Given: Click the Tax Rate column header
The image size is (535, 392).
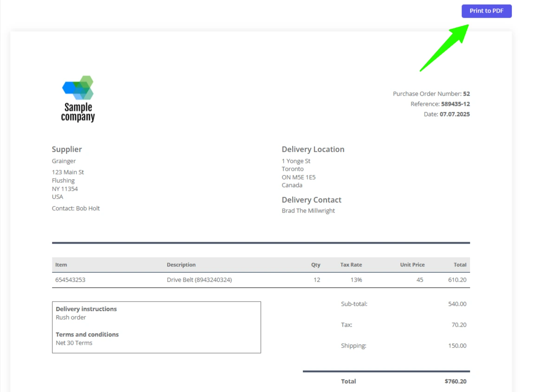Looking at the screenshot, I should 351,265.
